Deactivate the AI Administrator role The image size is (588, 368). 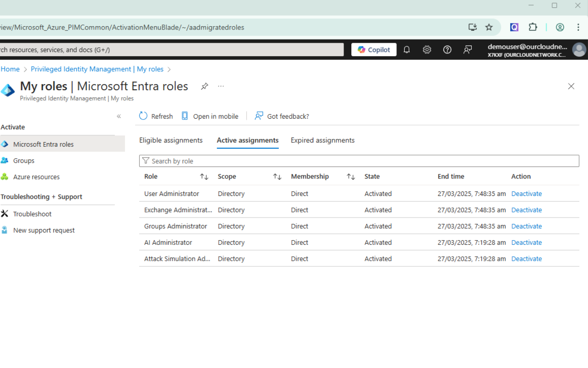[526, 242]
